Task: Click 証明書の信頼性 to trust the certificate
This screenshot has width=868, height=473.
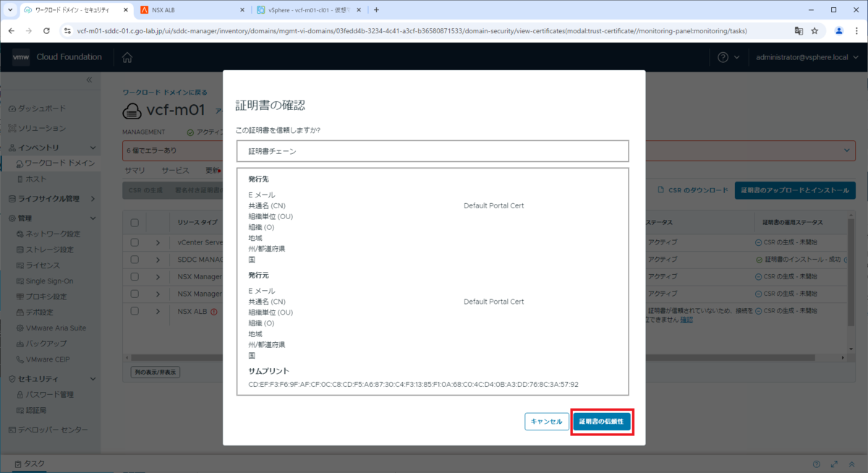Action: [x=602, y=421]
